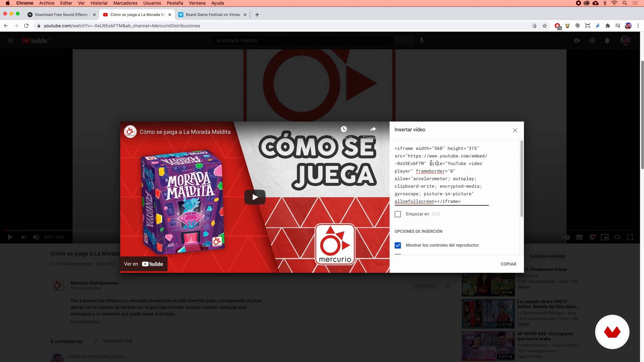Screen dimensions: 644x362
Task: Open the Marcadores menu
Action: point(125,3)
